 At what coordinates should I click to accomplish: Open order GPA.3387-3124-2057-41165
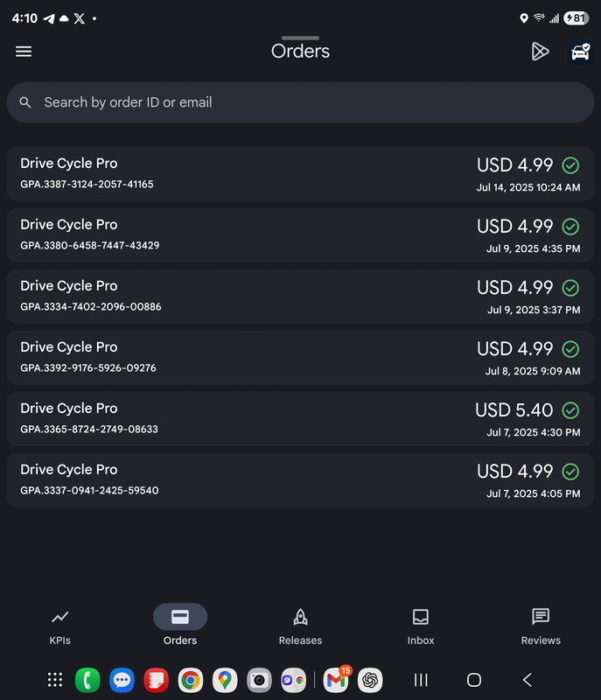click(x=300, y=173)
